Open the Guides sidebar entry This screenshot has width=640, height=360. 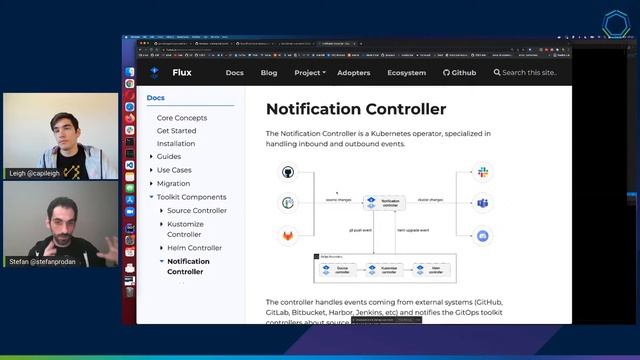point(169,156)
